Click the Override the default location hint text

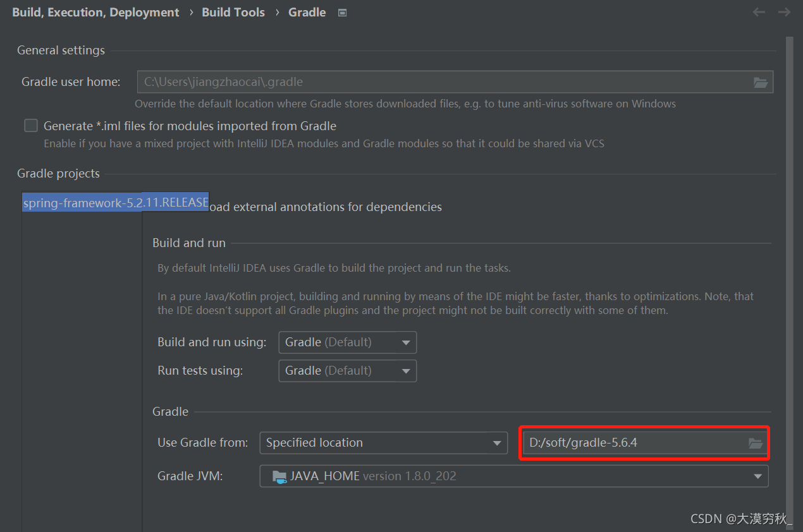point(405,104)
